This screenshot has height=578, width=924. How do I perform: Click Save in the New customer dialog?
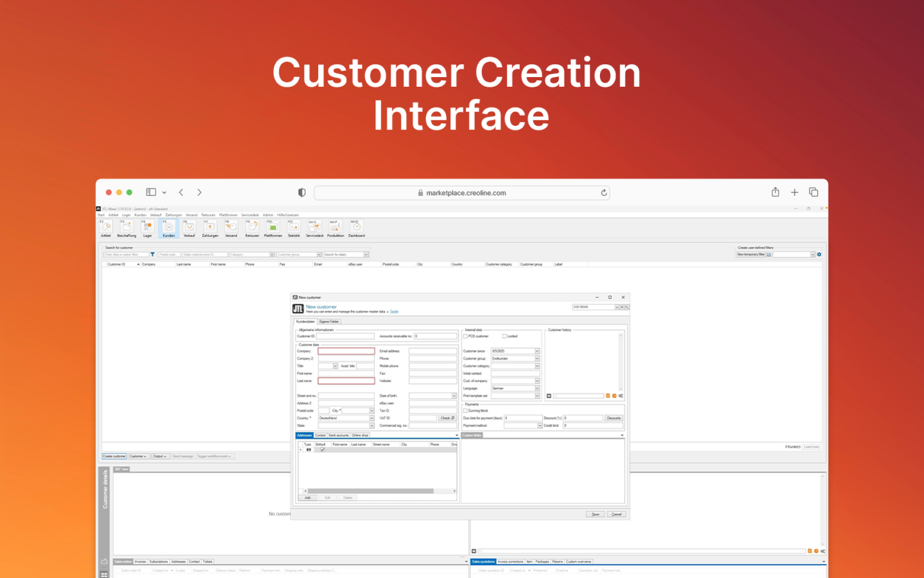(x=595, y=514)
